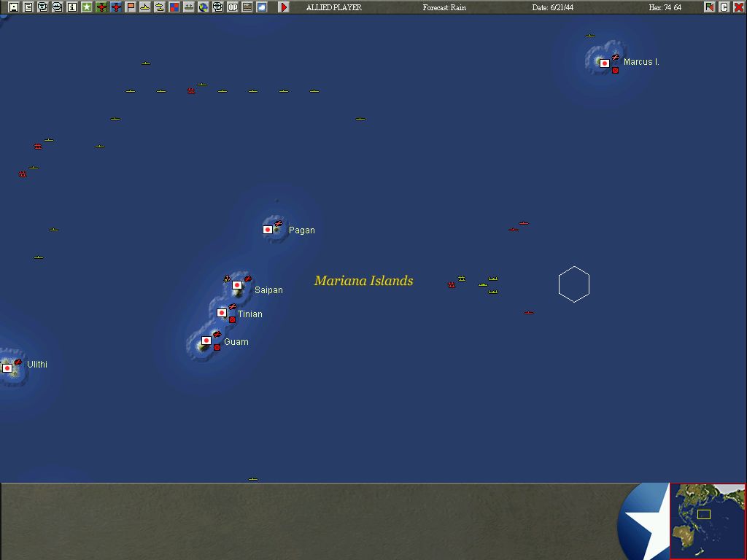Click the red airfield icon at Marcus Island
The height and width of the screenshot is (560, 747).
616,57
